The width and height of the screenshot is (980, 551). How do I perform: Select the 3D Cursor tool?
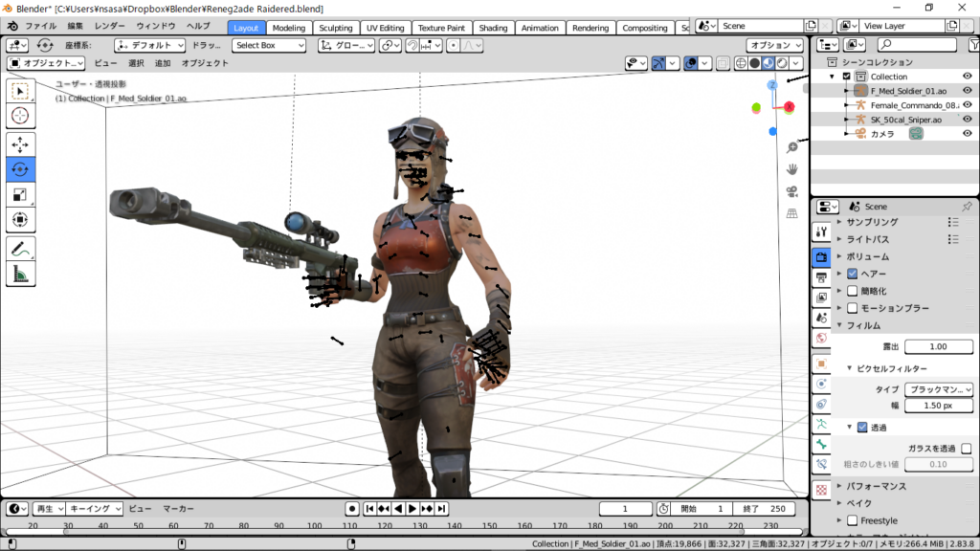pos(21,116)
